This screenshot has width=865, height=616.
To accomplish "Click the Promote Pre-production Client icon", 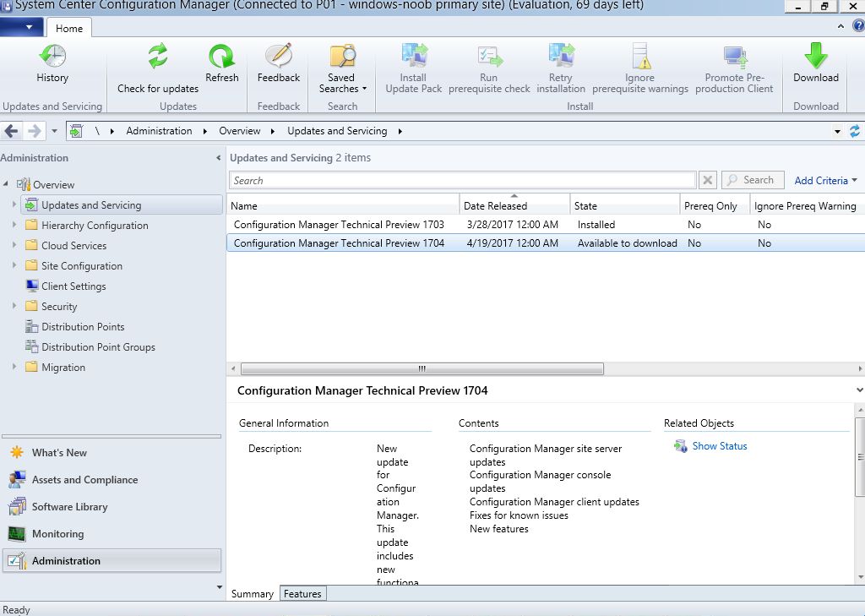I will 734,56.
